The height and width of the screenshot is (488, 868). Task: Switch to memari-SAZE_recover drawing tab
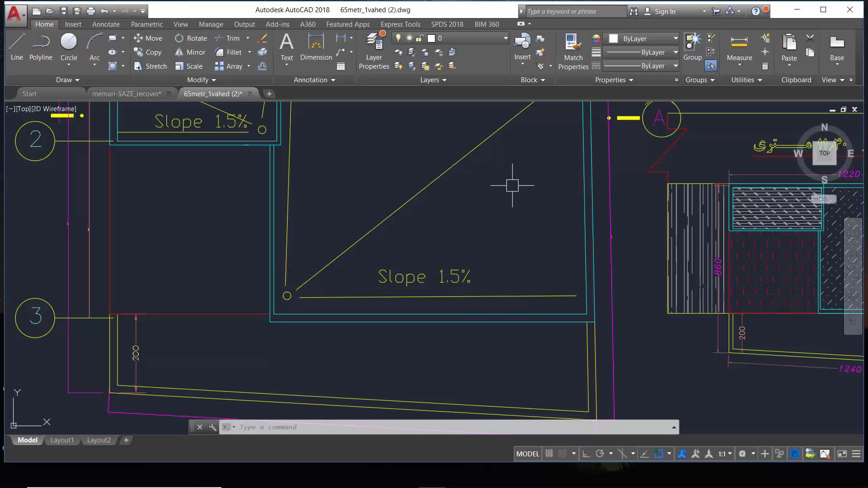(126, 94)
